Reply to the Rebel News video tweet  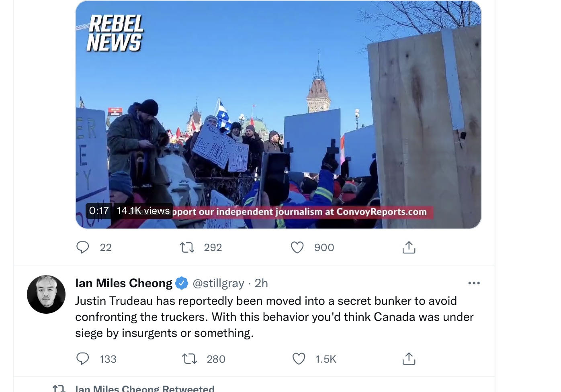pos(83,247)
